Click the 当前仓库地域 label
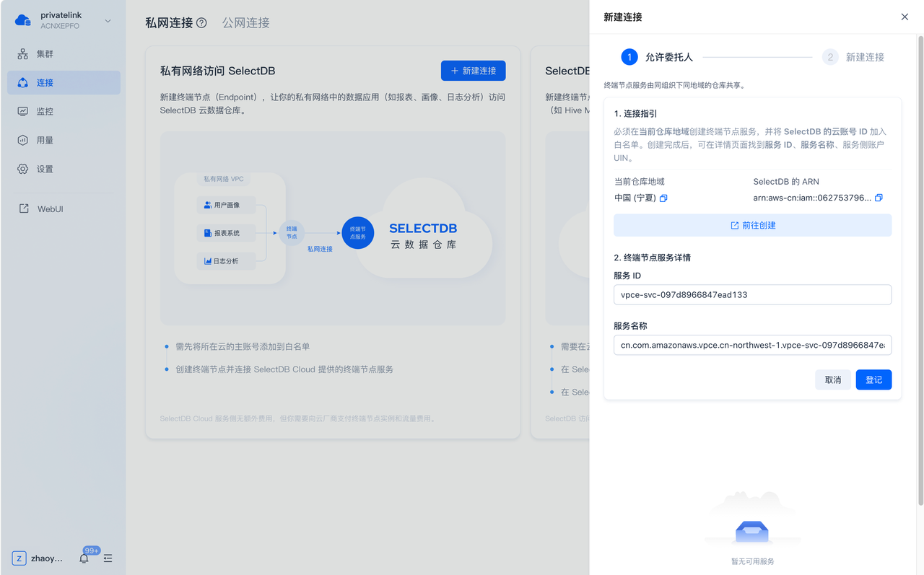The width and height of the screenshot is (924, 575). tap(640, 182)
